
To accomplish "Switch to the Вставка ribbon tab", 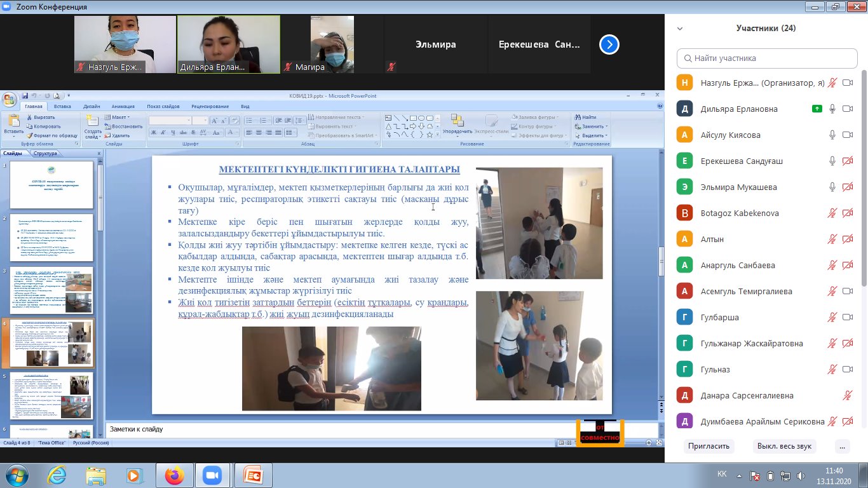I will [x=62, y=107].
